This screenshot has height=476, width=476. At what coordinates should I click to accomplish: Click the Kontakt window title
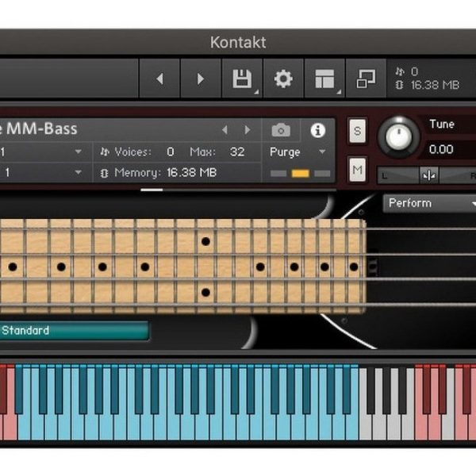coord(238,42)
